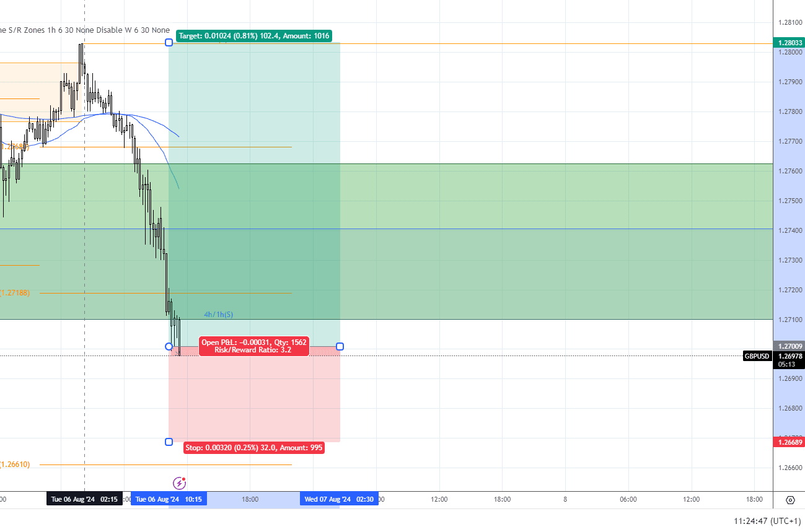This screenshot has width=805, height=532.
Task: Click the S/R Zones indicator legend
Action: pyautogui.click(x=85, y=30)
